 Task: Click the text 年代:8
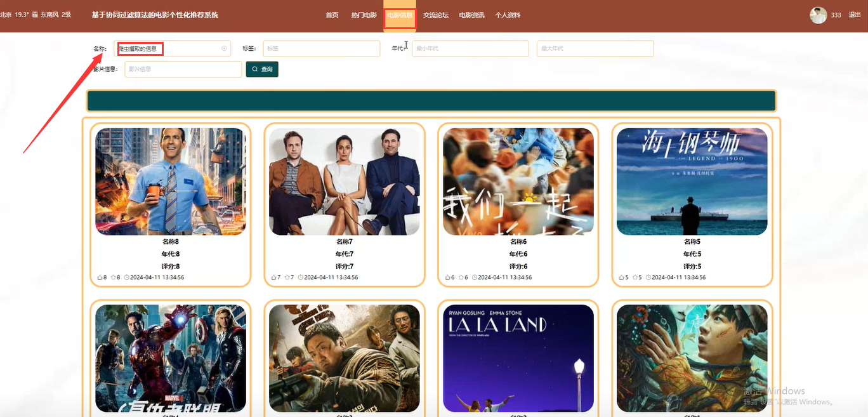[x=171, y=254]
